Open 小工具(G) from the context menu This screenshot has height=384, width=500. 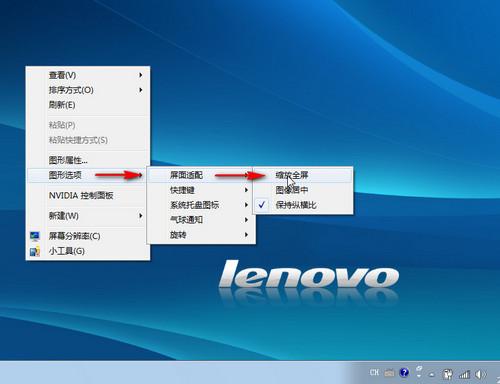[x=88, y=251]
